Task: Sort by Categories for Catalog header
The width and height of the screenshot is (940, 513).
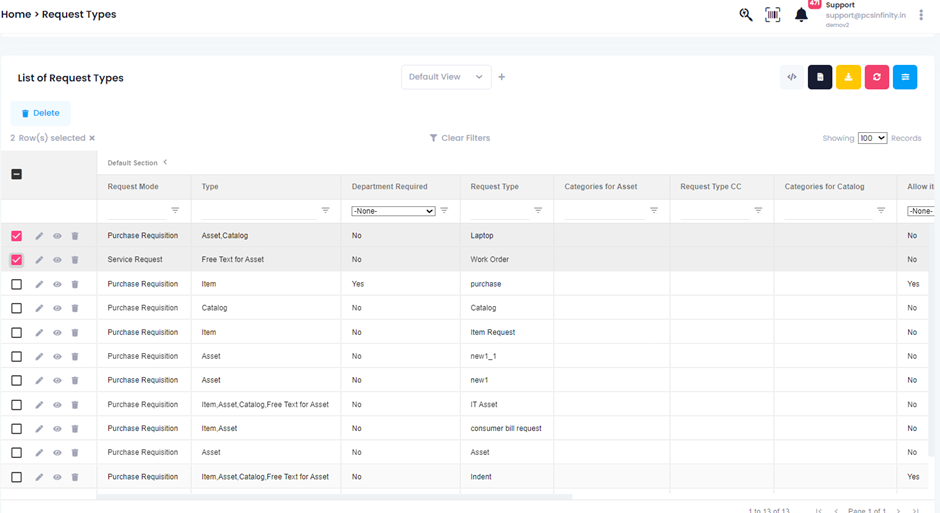Action: pyautogui.click(x=824, y=186)
